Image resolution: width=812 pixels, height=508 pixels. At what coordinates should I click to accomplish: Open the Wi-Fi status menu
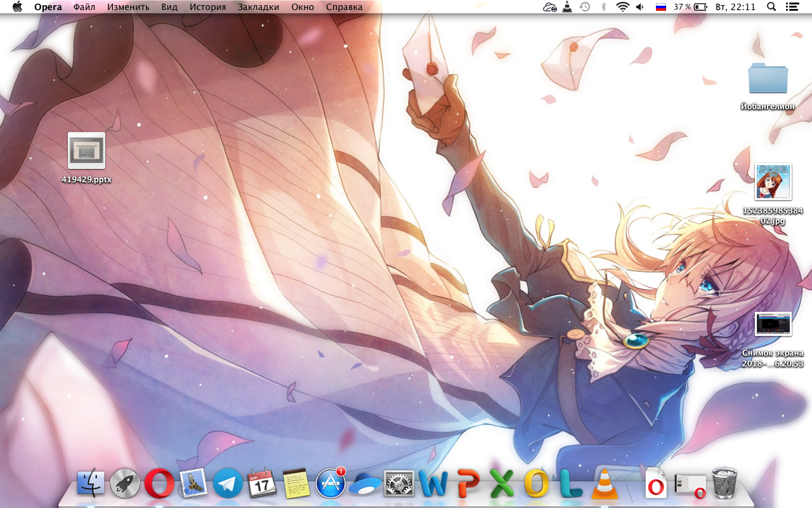coord(622,7)
